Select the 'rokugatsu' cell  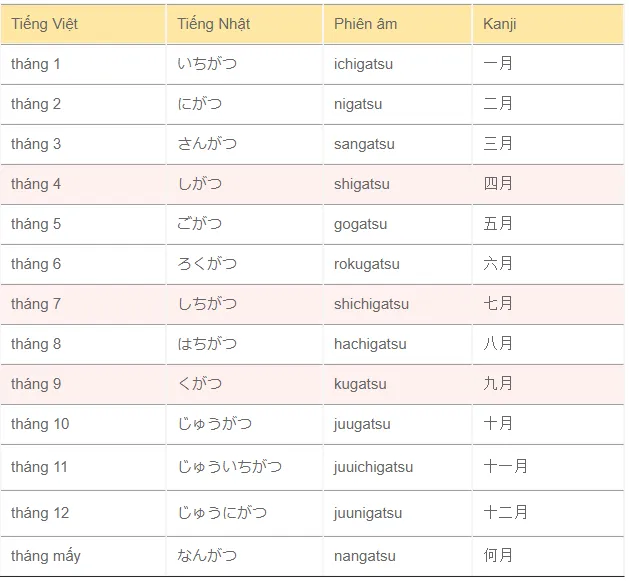click(367, 264)
